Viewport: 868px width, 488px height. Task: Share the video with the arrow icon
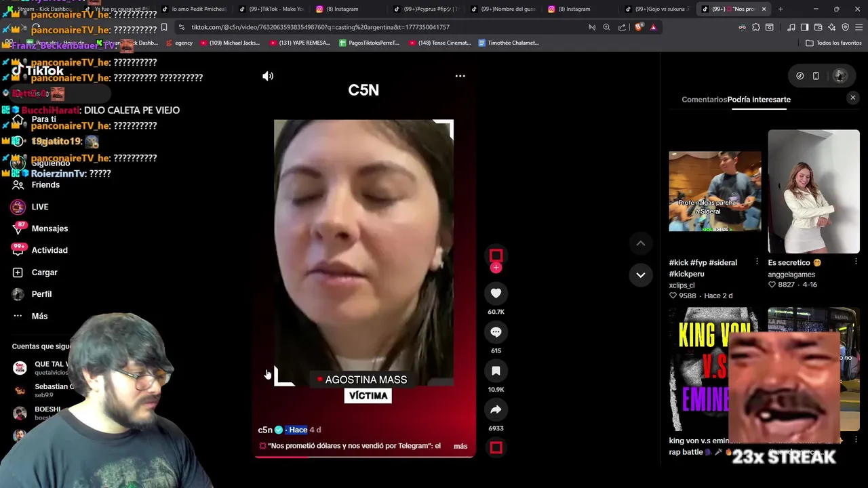(496, 409)
